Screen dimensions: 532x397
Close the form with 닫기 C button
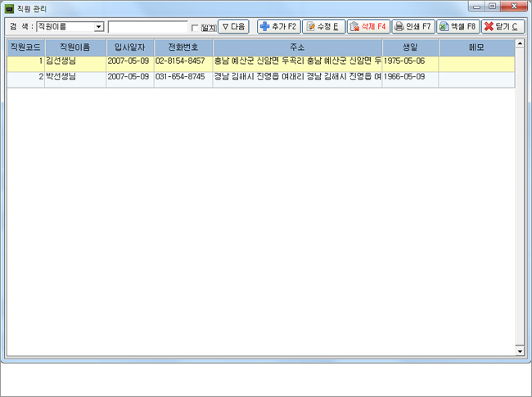(x=503, y=26)
